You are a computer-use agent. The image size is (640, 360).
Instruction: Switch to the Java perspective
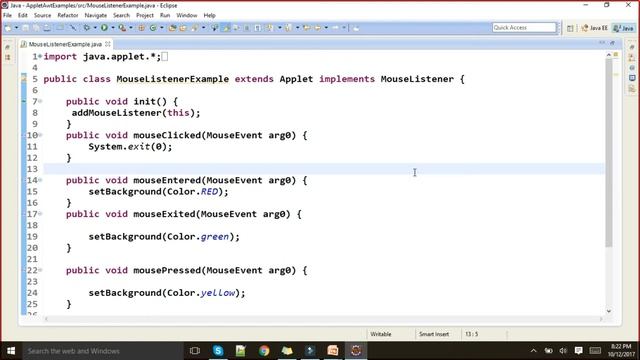624,28
